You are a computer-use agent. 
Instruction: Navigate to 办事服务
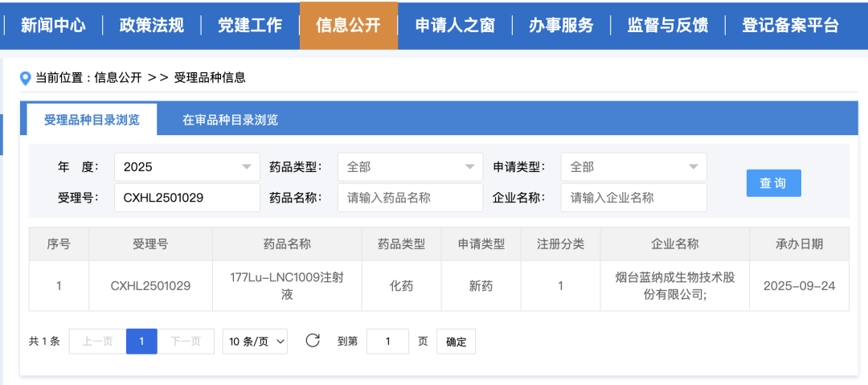pos(561,25)
